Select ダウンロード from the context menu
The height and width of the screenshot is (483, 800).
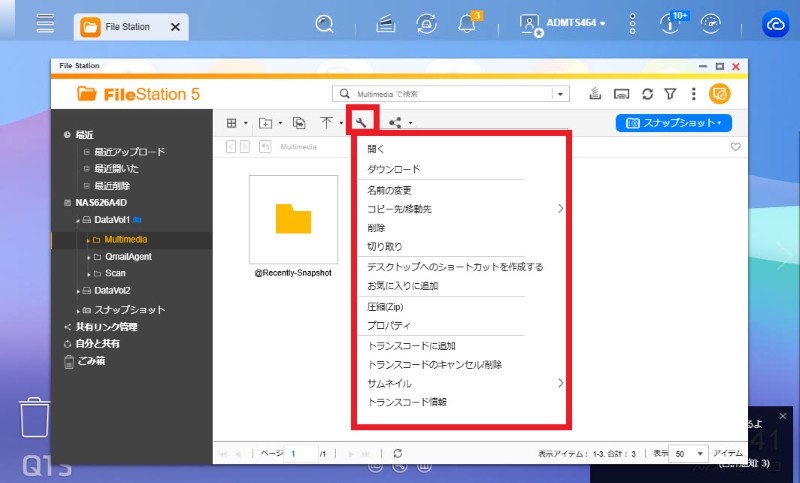[x=394, y=169]
